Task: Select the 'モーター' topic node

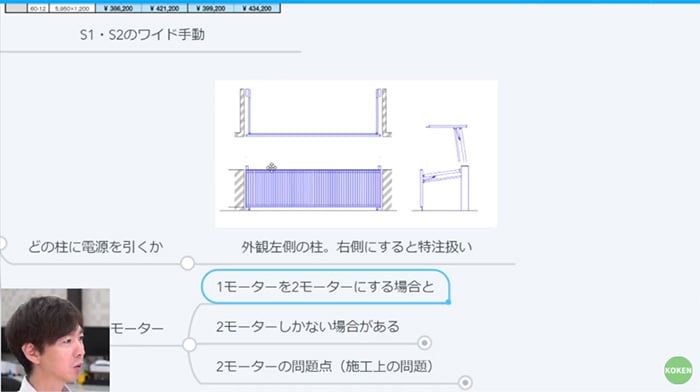Action: [137, 328]
